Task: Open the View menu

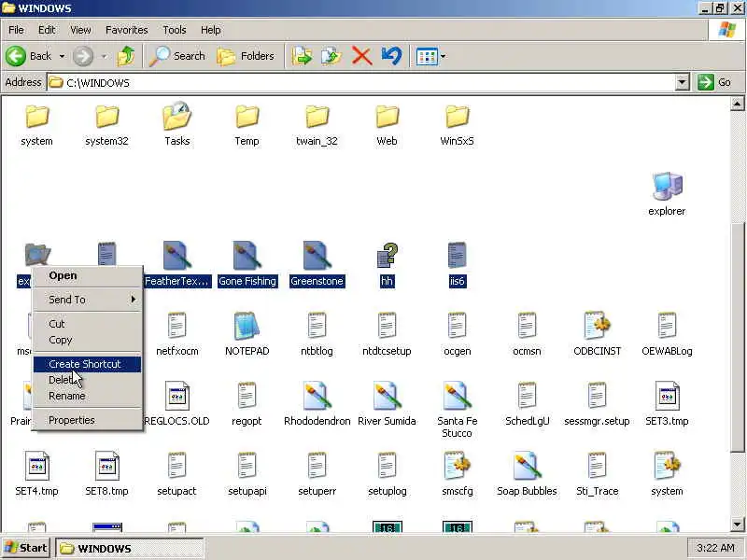Action: pyautogui.click(x=80, y=30)
